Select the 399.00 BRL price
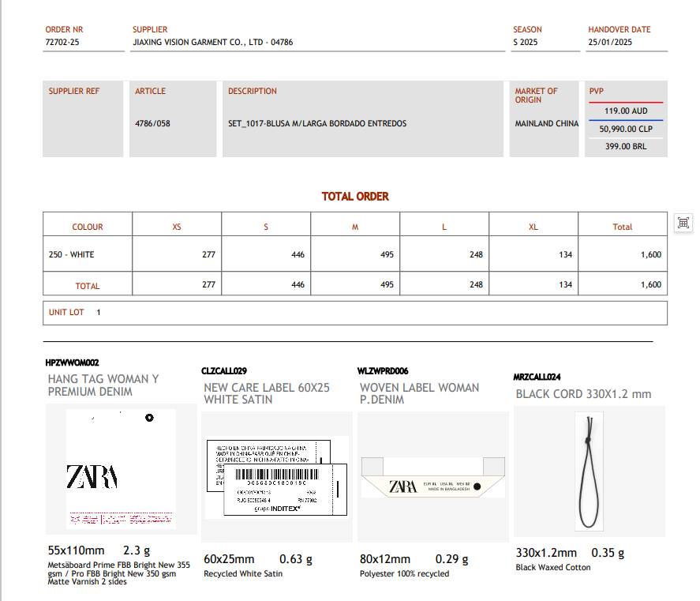700x601 pixels. pos(626,146)
